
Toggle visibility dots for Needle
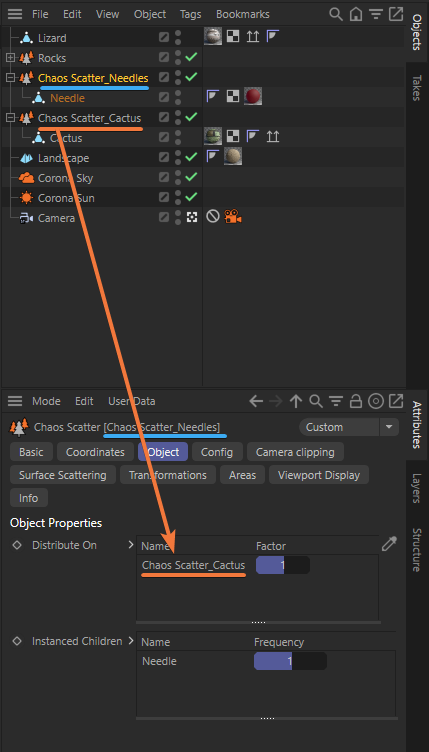pyautogui.click(x=178, y=97)
